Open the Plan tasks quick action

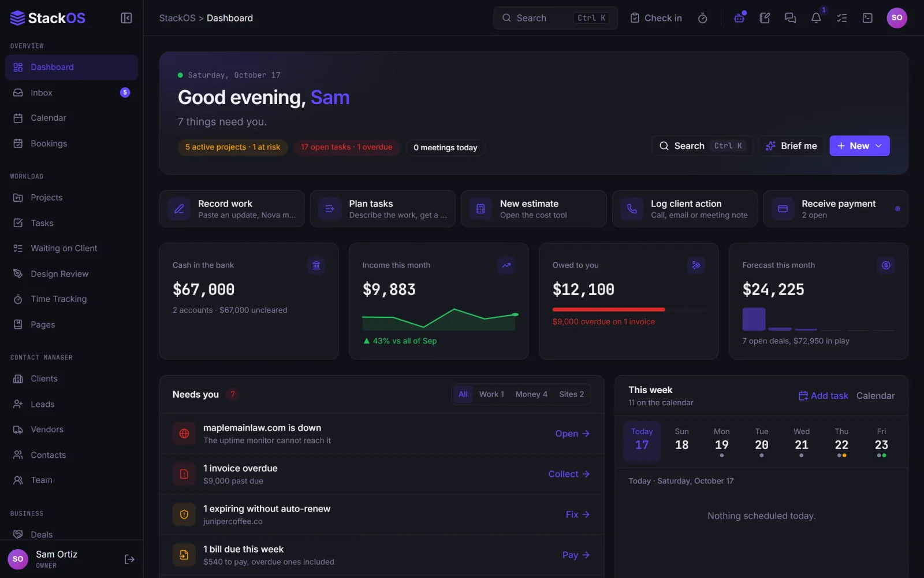[x=383, y=209]
